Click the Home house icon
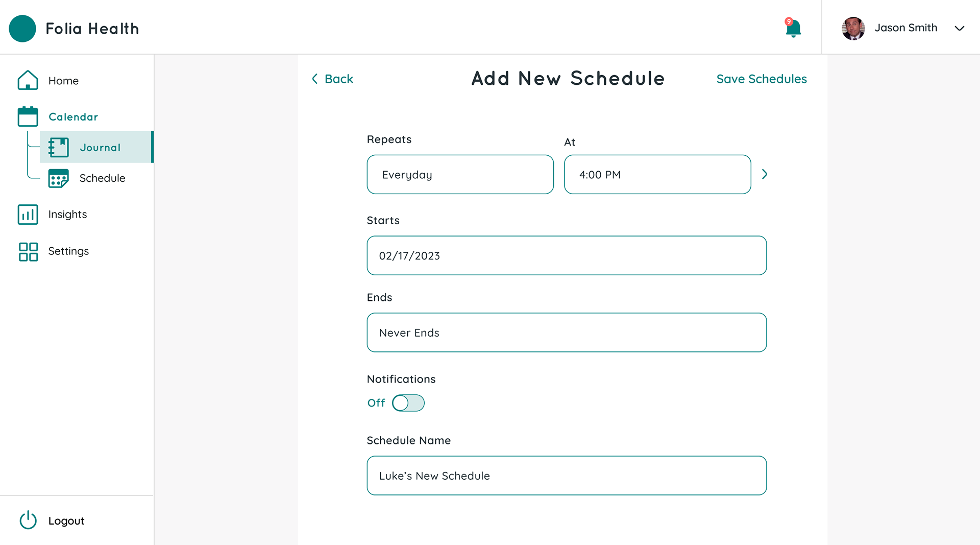The width and height of the screenshot is (980, 545). tap(28, 81)
